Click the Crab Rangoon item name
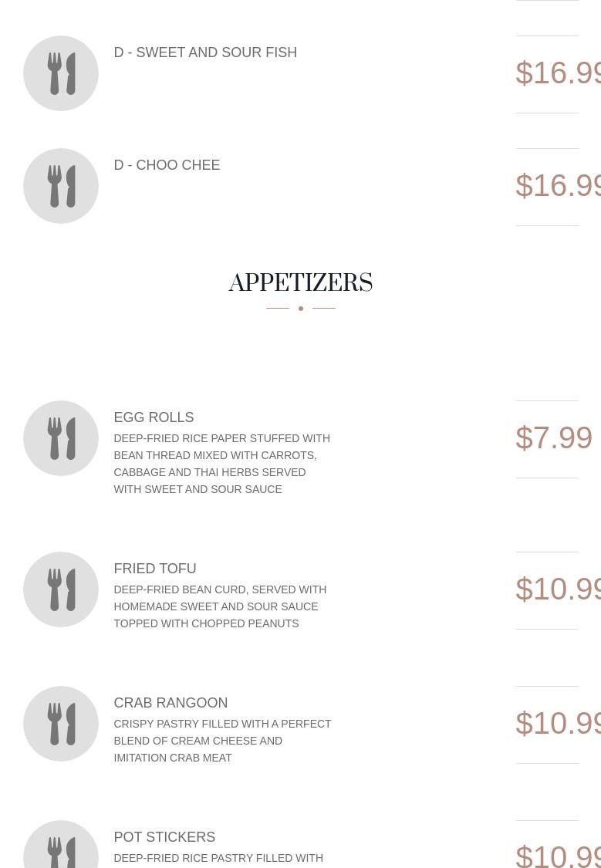This screenshot has width=601, height=868. pyautogui.click(x=171, y=703)
